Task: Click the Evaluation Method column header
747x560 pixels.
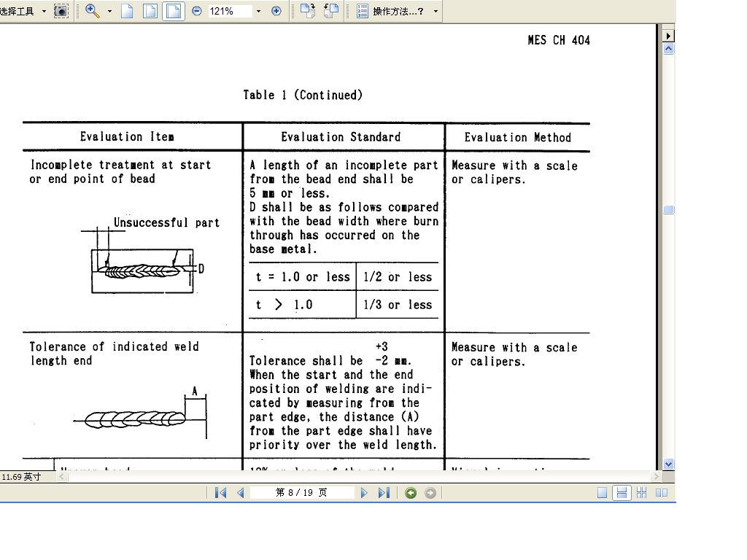Action: 518,138
